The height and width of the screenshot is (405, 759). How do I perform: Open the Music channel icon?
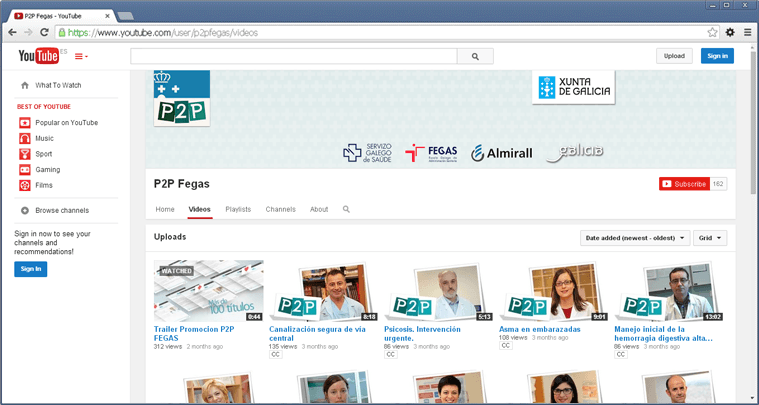point(25,138)
